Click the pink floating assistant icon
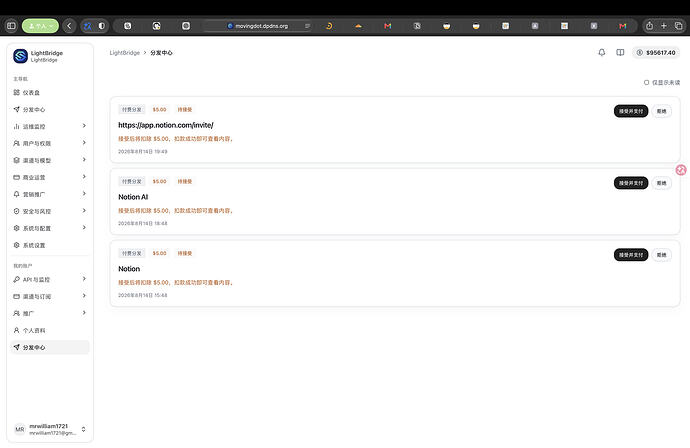The image size is (690, 448). 681,170
